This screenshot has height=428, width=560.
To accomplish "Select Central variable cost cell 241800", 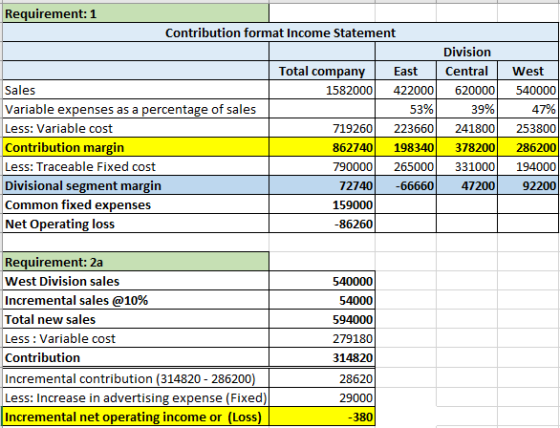I will click(466, 128).
